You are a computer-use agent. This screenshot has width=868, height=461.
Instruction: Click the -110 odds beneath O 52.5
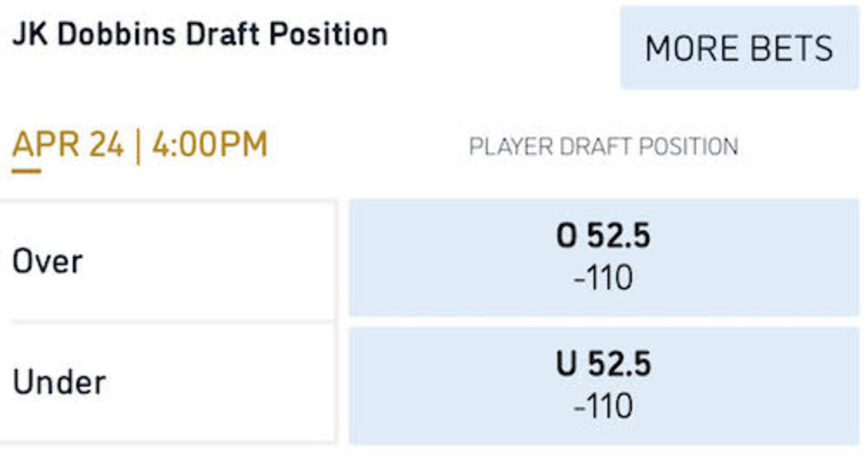[603, 278]
